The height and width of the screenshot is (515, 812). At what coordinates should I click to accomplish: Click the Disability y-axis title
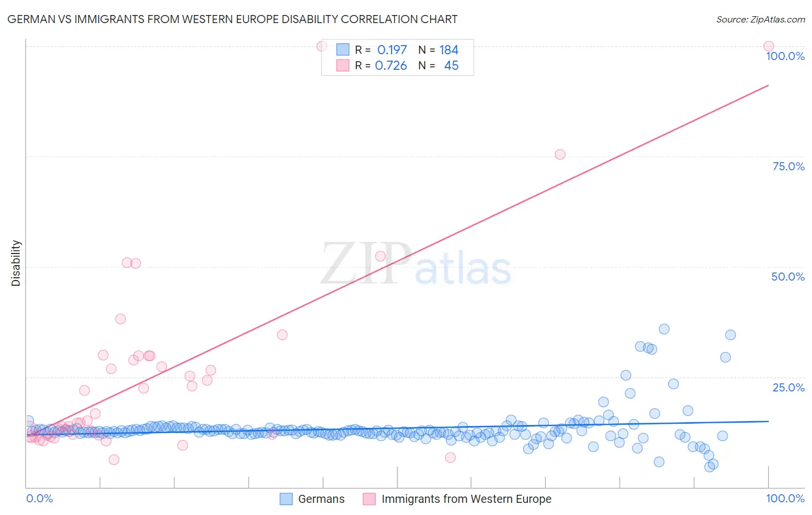click(x=16, y=263)
